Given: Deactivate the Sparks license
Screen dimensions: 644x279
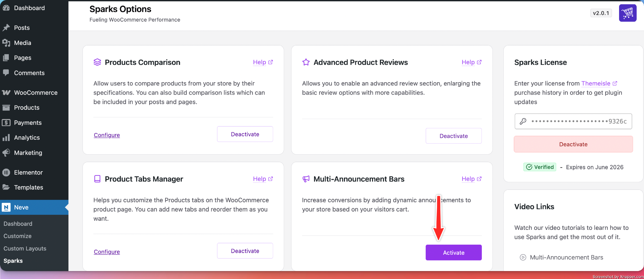Looking at the screenshot, I should coord(573,144).
